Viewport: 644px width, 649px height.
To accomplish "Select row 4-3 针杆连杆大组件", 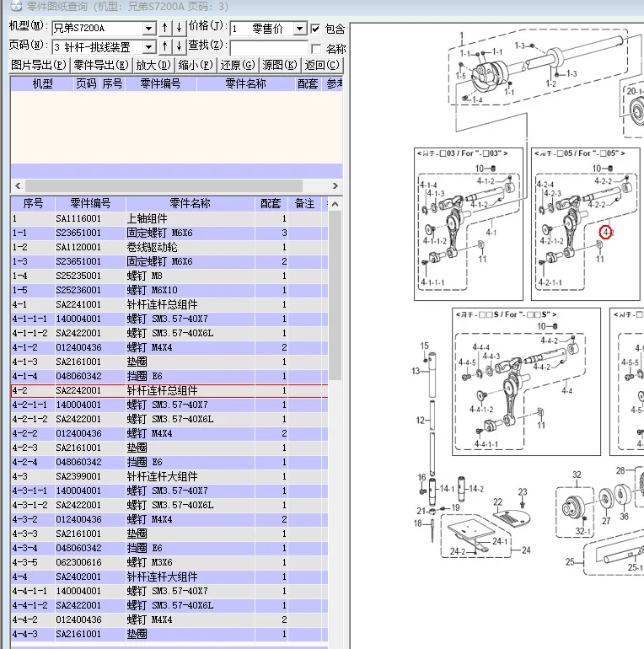I will pyautogui.click(x=169, y=476).
